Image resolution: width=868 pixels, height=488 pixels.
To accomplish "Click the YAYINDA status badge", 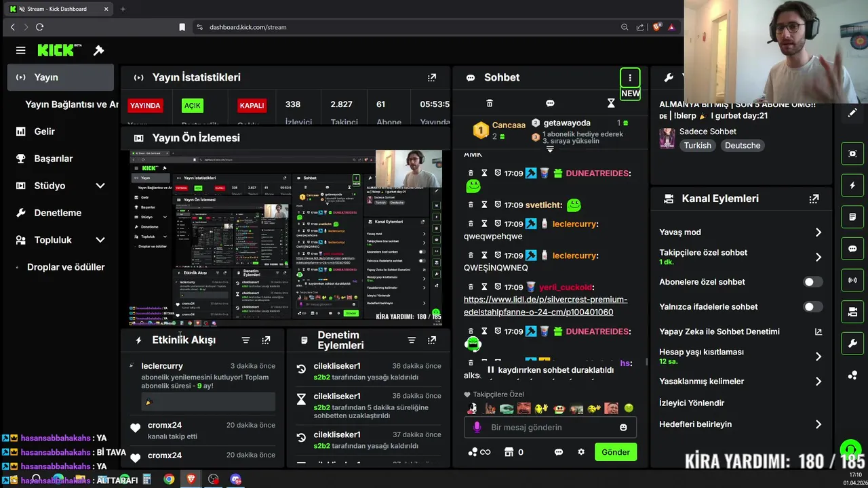I will pos(145,106).
